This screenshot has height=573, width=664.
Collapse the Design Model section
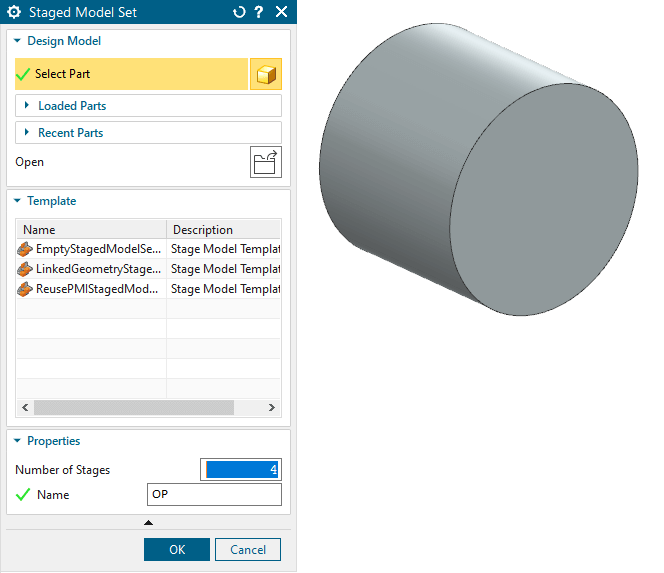click(x=17, y=41)
